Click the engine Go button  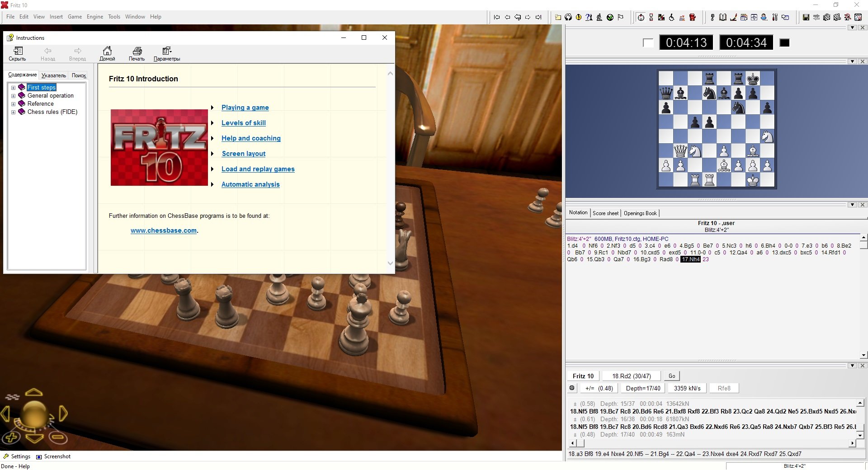click(672, 376)
